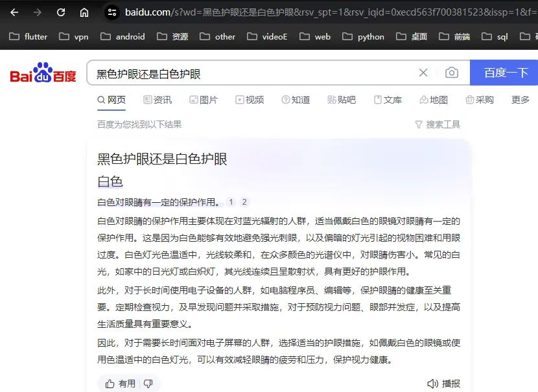Open the 搜索工具 filter options
Image resolution: width=538 pixels, height=392 pixels.
(438, 124)
